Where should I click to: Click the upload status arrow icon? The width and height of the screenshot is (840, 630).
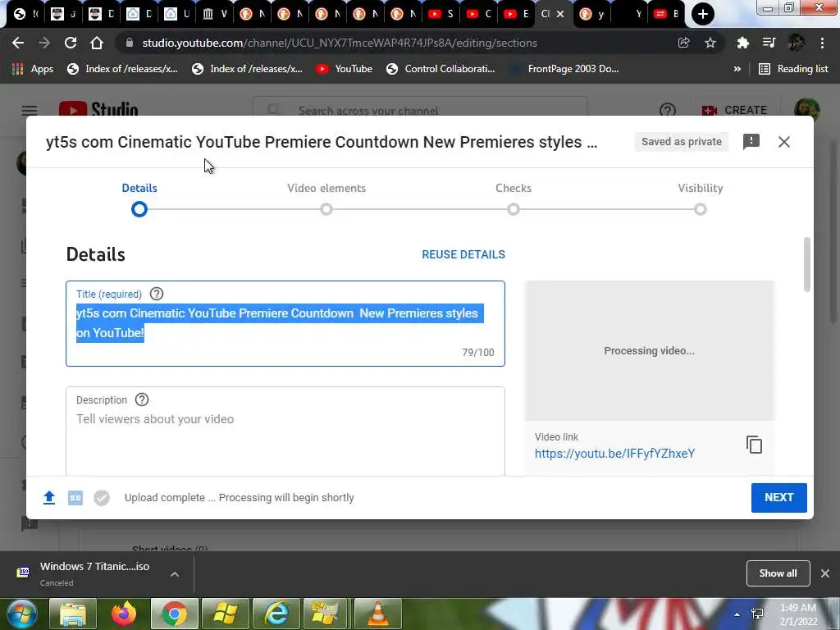49,498
